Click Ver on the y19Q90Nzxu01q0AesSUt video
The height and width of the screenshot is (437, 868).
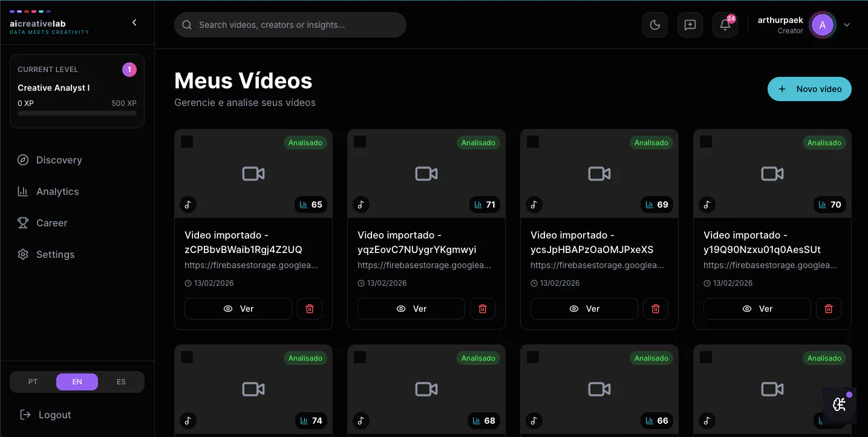tap(757, 309)
